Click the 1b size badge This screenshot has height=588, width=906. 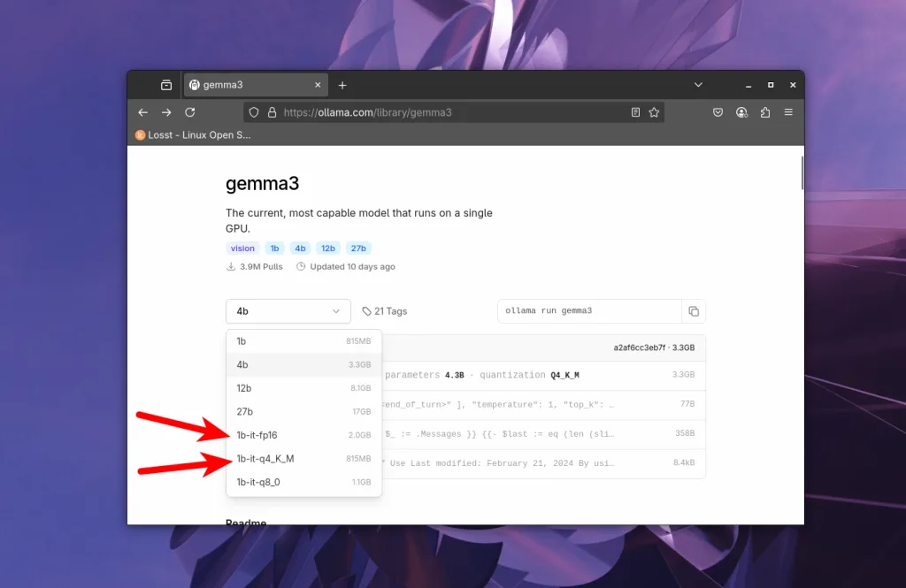point(274,248)
